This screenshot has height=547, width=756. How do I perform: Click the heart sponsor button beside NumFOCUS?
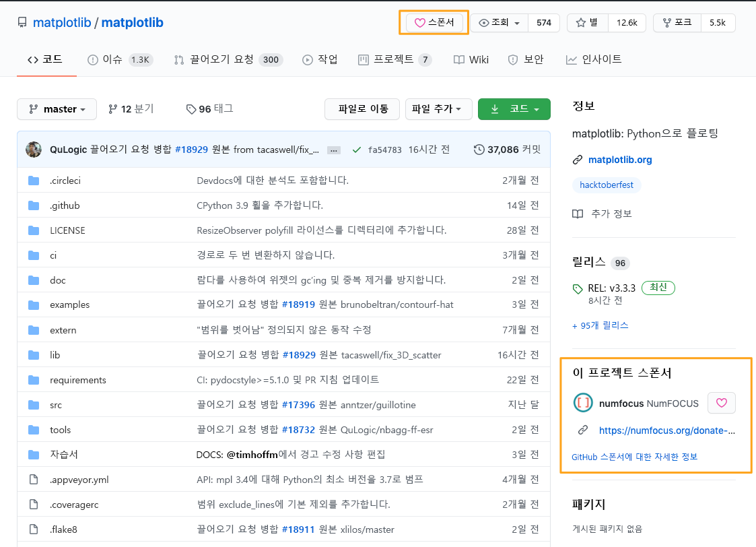[721, 403]
